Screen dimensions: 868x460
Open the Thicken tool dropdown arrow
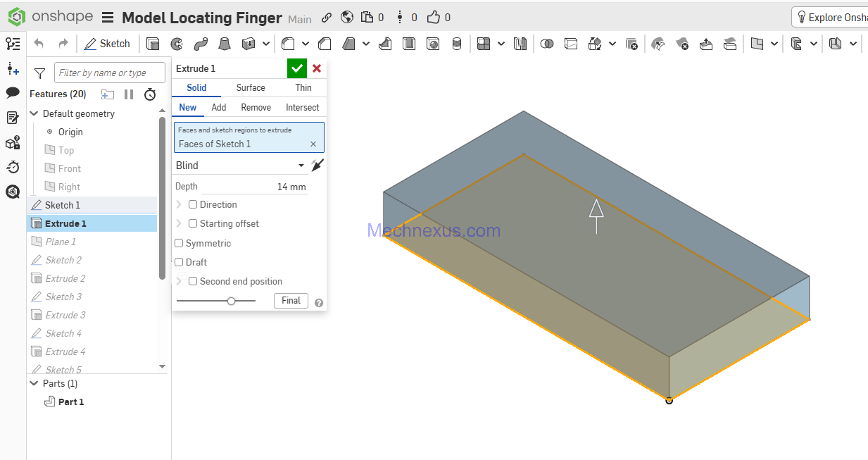tap(266, 44)
